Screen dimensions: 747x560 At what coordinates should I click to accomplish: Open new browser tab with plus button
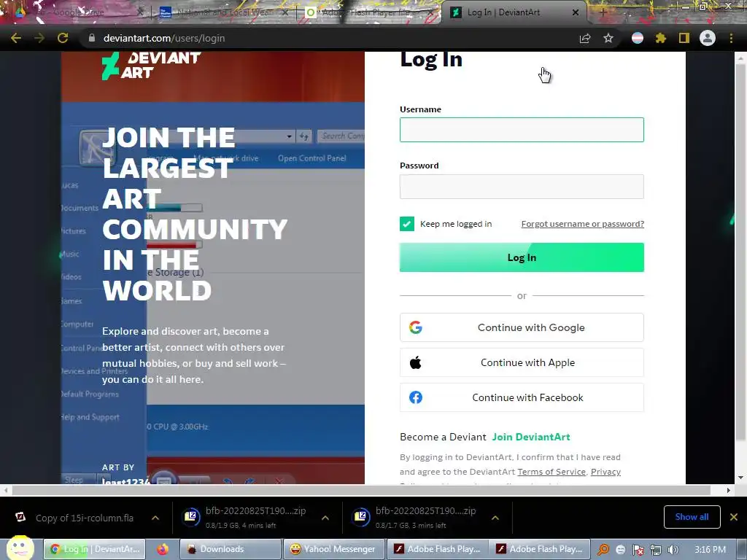coord(603,12)
